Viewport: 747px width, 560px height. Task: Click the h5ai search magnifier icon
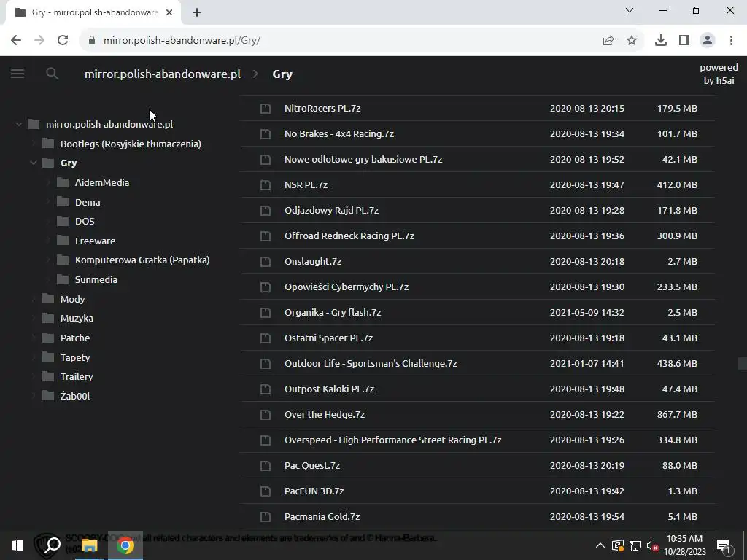tap(52, 74)
